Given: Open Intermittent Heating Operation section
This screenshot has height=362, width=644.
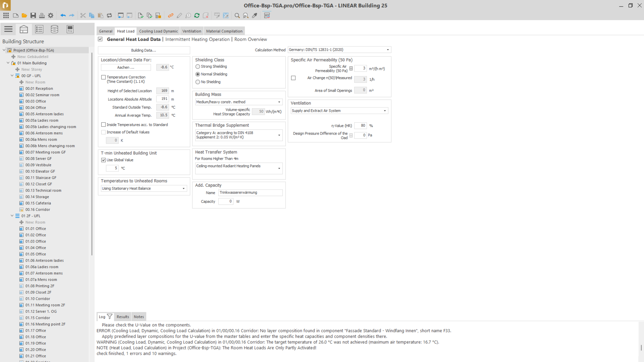Looking at the screenshot, I should [197, 39].
